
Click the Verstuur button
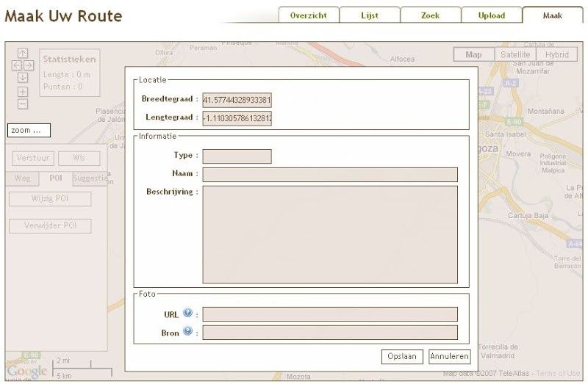tap(33, 158)
